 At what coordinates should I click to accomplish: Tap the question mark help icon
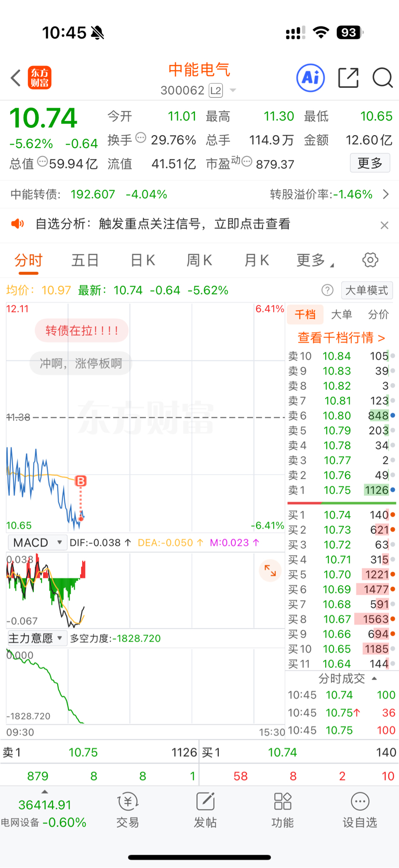pyautogui.click(x=327, y=290)
